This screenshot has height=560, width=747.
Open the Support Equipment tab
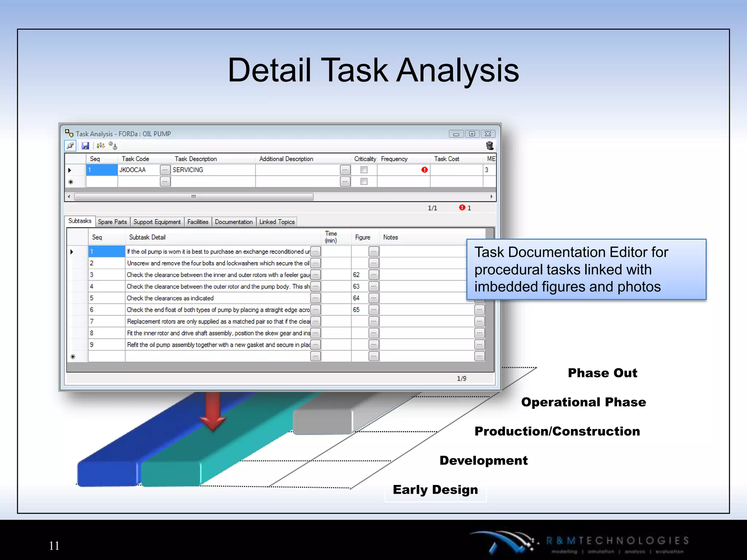tap(157, 222)
